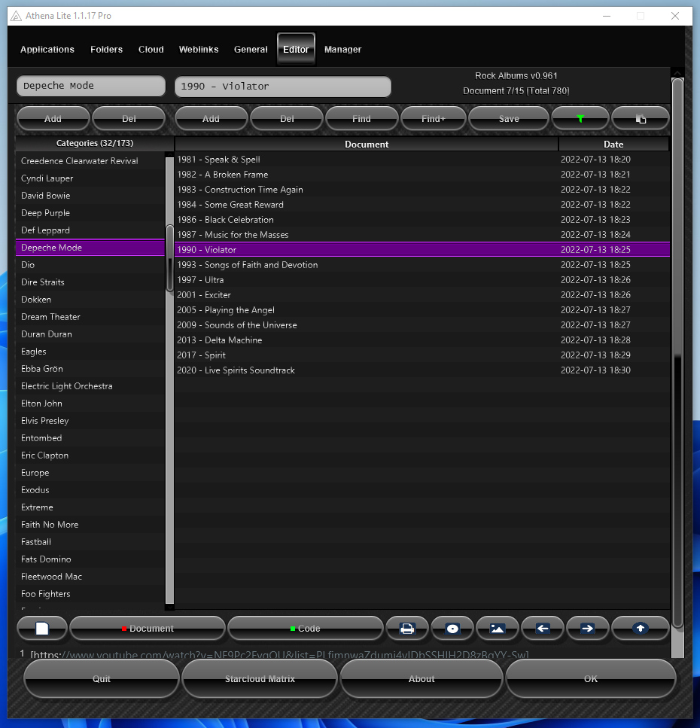This screenshot has width=700, height=728.
Task: Click the blank page new document icon
Action: 42,628
